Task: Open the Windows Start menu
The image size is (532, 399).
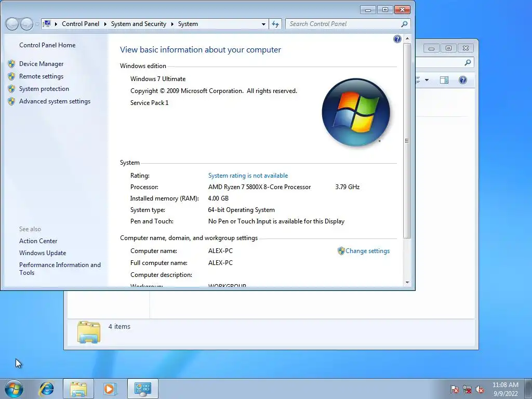Action: (x=14, y=389)
